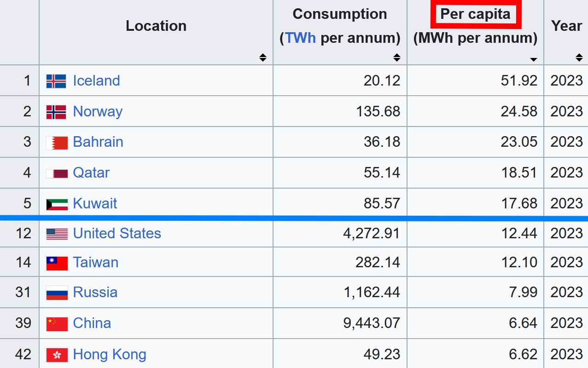The height and width of the screenshot is (368, 588).
Task: Click the Taiwan flag icon
Action: tap(57, 263)
